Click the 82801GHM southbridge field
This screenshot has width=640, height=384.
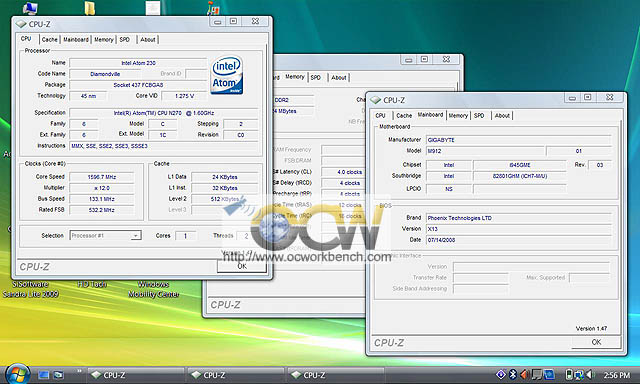pos(520,176)
